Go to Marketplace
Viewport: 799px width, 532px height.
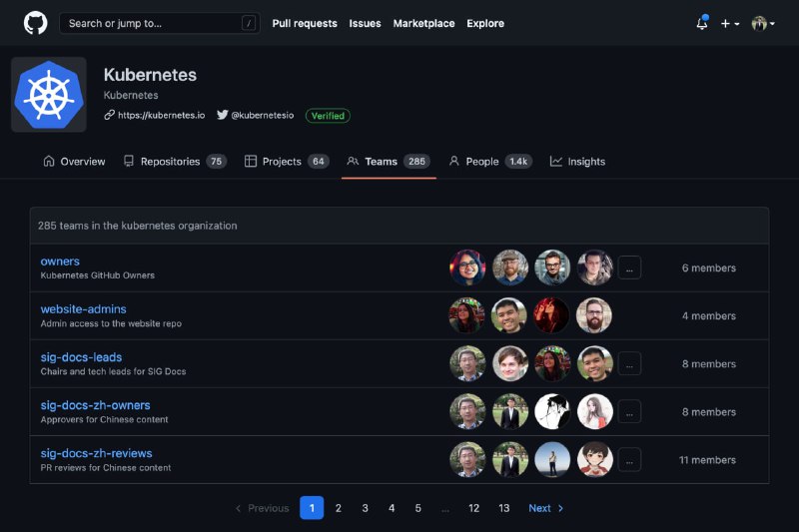click(423, 23)
